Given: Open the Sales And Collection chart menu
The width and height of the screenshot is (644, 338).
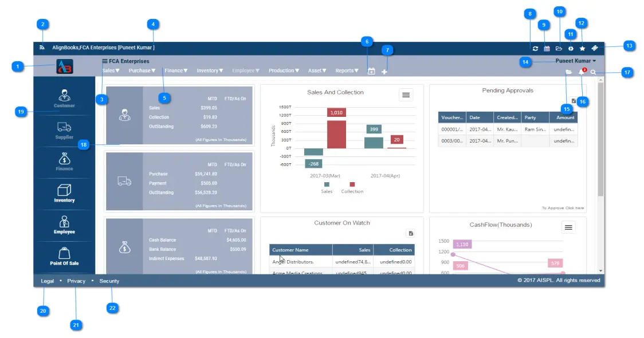Looking at the screenshot, I should (x=406, y=95).
